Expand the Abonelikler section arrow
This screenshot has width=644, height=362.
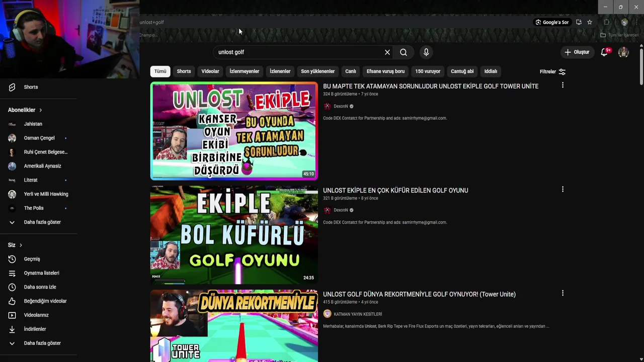41,110
